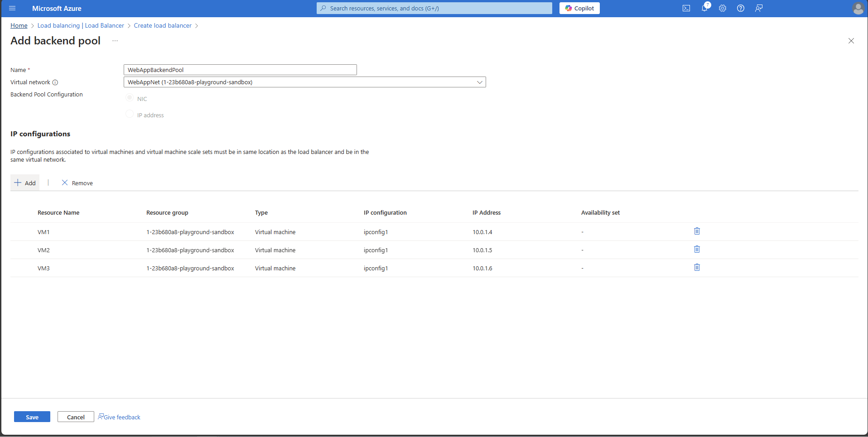Select the VM1 resource name cell
868x437 pixels.
(x=43, y=232)
